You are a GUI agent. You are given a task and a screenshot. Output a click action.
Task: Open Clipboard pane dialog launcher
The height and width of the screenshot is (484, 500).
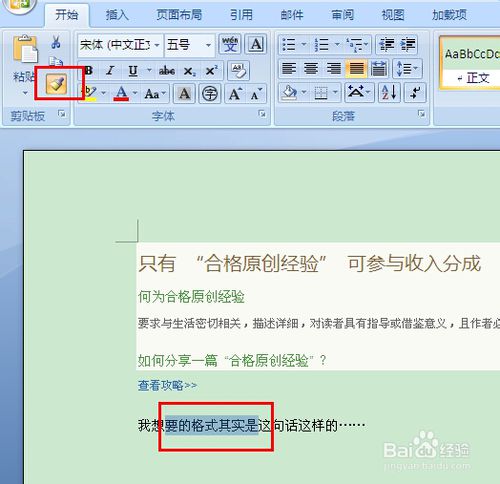pos(62,114)
